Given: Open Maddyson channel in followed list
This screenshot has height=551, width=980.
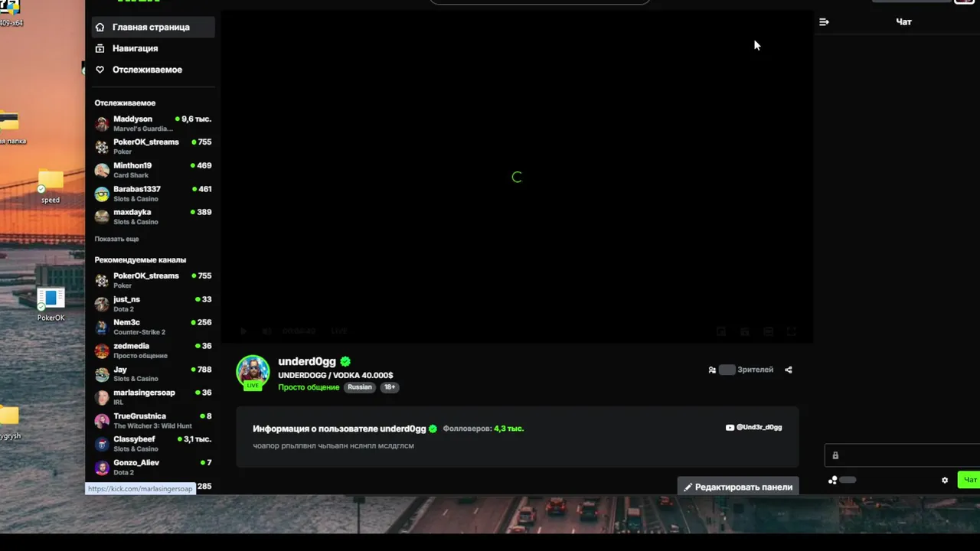Looking at the screenshot, I should click(153, 123).
